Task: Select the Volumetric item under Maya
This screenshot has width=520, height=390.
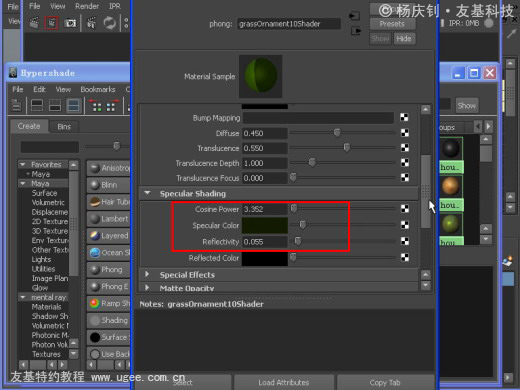Action: (x=48, y=202)
